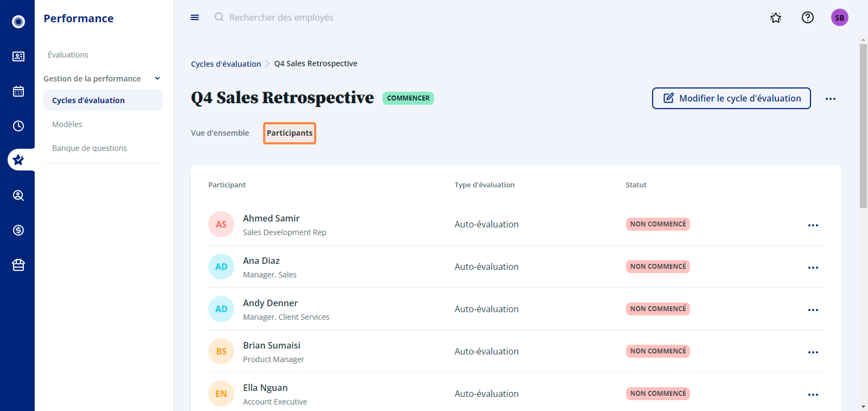Viewport: 868px width, 411px height.
Task: Click the Cycles d'évaluation breadcrumb link
Action: [x=226, y=64]
